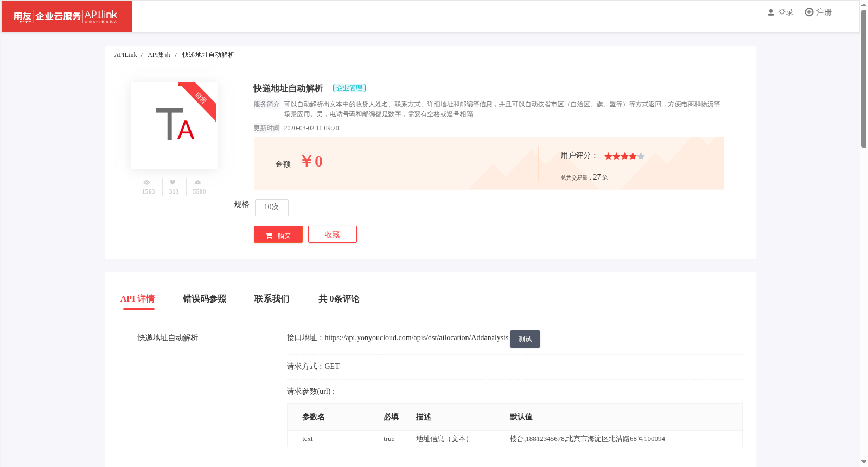
Task: Switch to the 共 0条评论 tab
Action: pyautogui.click(x=339, y=299)
